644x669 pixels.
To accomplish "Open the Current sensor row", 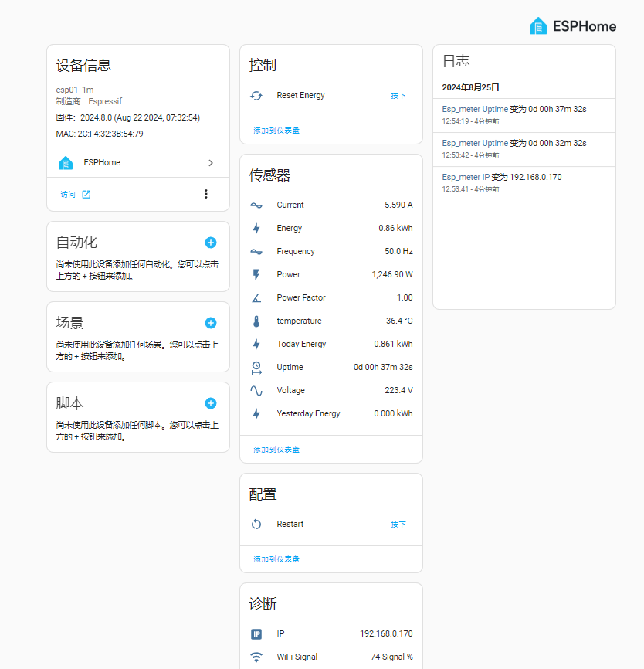I will tap(331, 205).
